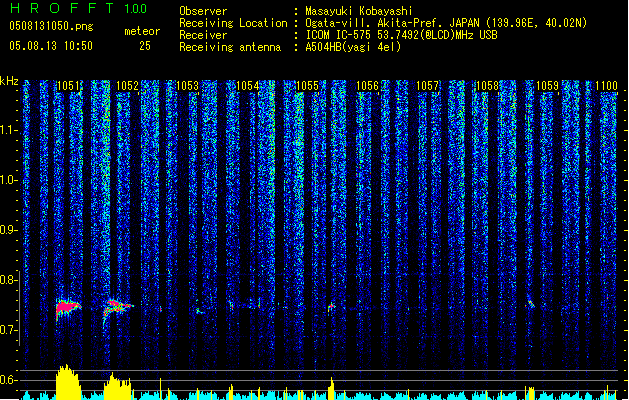Click the 0.9 kHz axis tick label
The height and width of the screenshot is (400, 629).
[8, 230]
